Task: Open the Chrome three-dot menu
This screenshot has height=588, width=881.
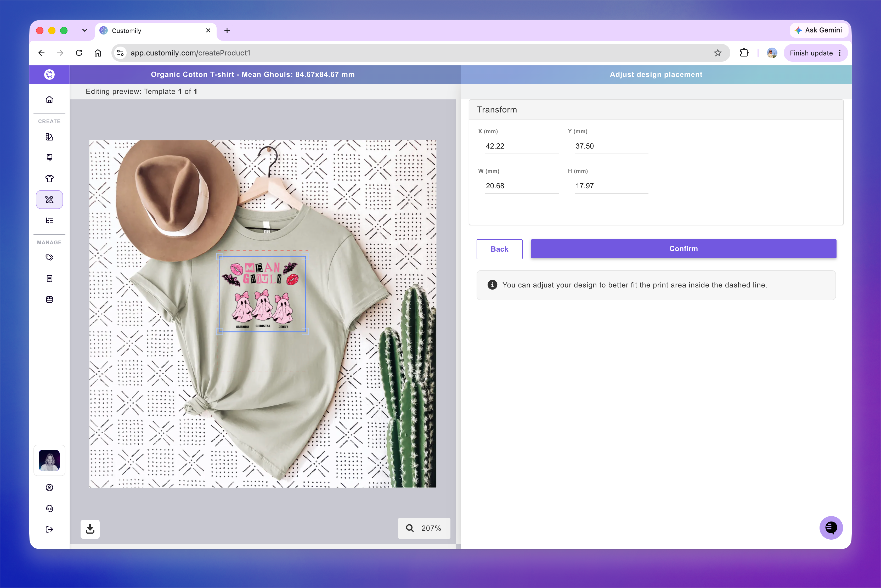Action: pyautogui.click(x=840, y=53)
